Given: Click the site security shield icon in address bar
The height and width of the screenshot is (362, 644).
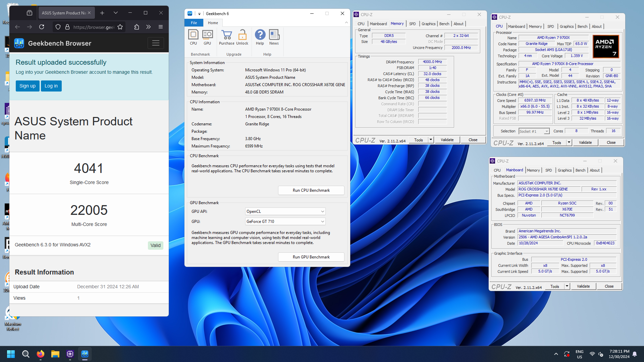Looking at the screenshot, I should [58, 27].
